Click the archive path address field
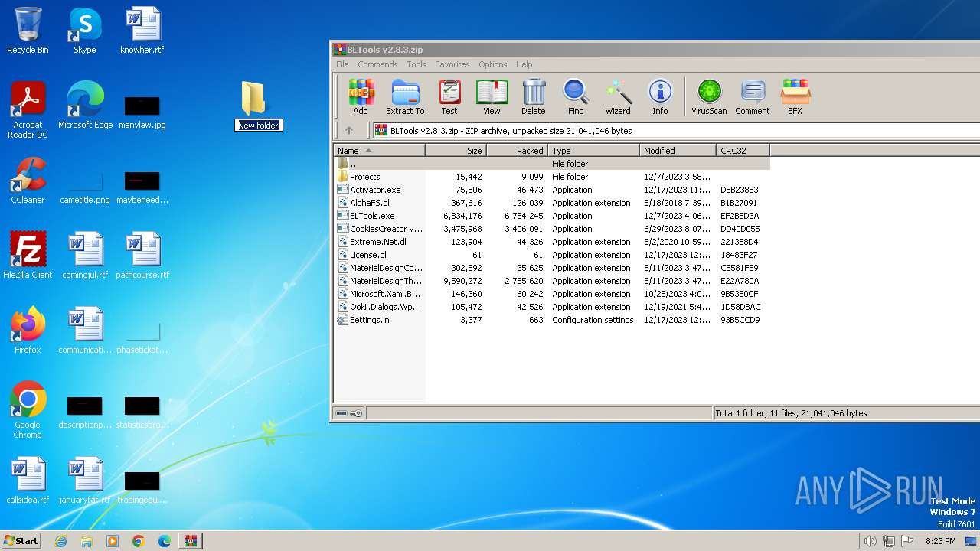980x551 pixels. tap(676, 131)
